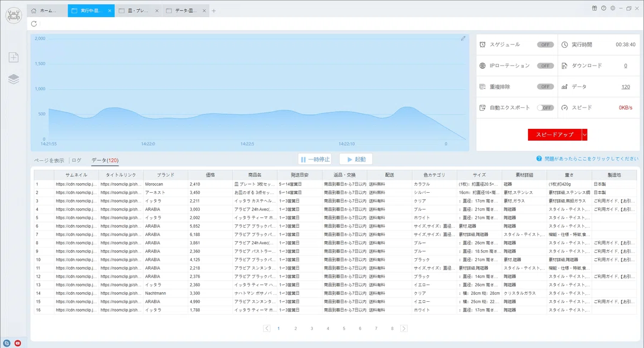Open the gift icon in title bar
This screenshot has height=348, width=644.
click(595, 8)
